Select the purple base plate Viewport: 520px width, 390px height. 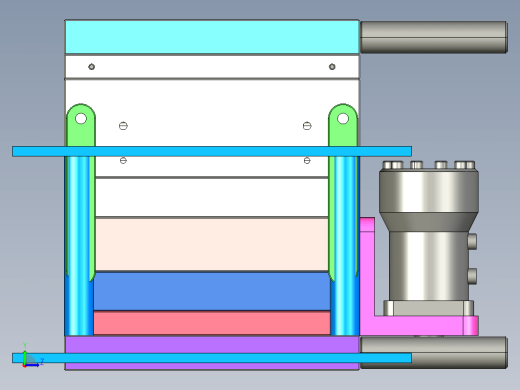(x=212, y=345)
